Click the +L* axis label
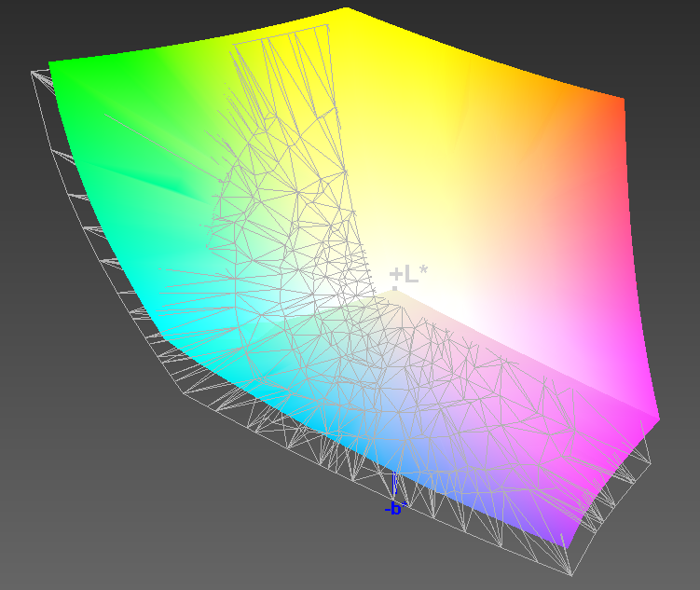The image size is (700, 590). [408, 274]
